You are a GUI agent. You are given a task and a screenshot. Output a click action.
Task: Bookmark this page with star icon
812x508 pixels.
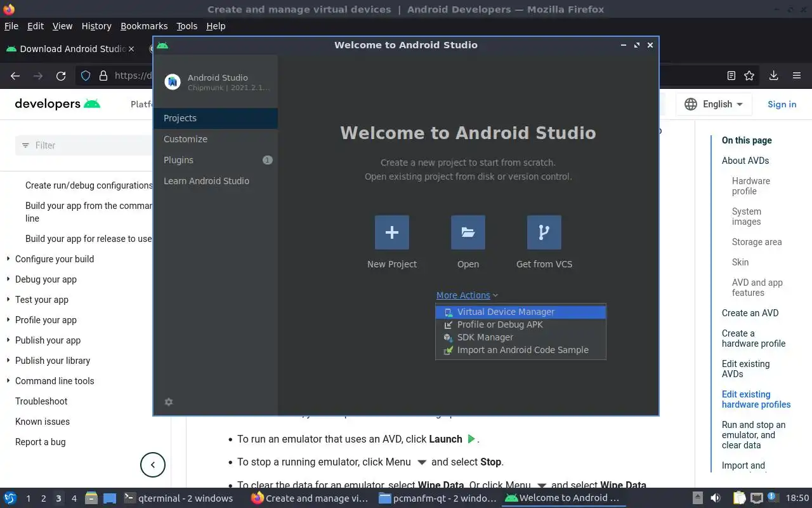tap(749, 76)
